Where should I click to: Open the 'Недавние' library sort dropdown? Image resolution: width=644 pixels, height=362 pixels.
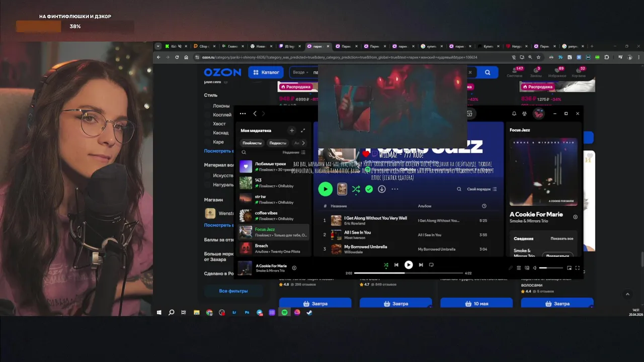[x=294, y=152]
